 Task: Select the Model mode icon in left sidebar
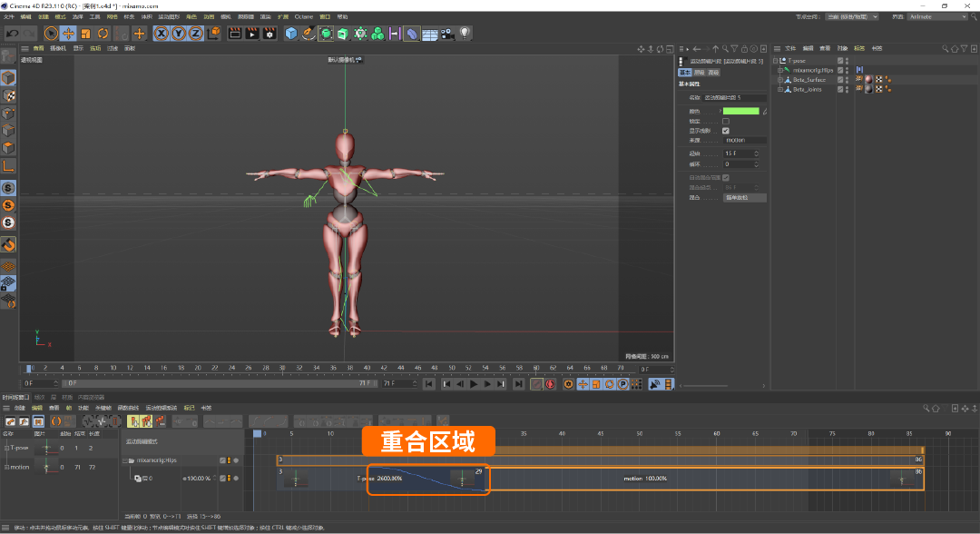(x=8, y=77)
